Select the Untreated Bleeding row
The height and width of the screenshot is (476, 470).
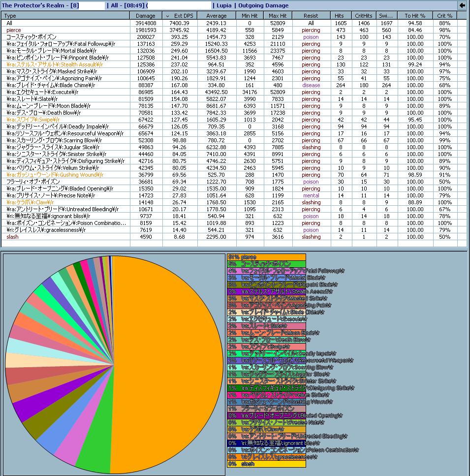(234, 209)
